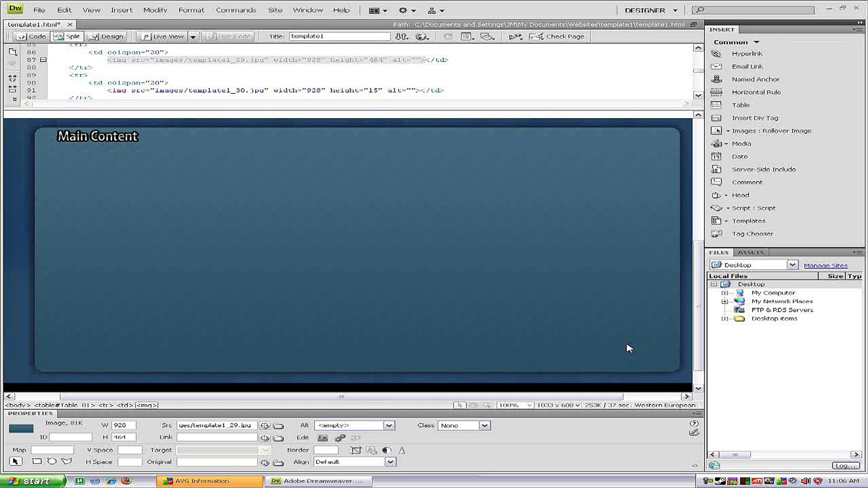868x488 pixels.
Task: Switch to the Assets tab
Action: 750,253
